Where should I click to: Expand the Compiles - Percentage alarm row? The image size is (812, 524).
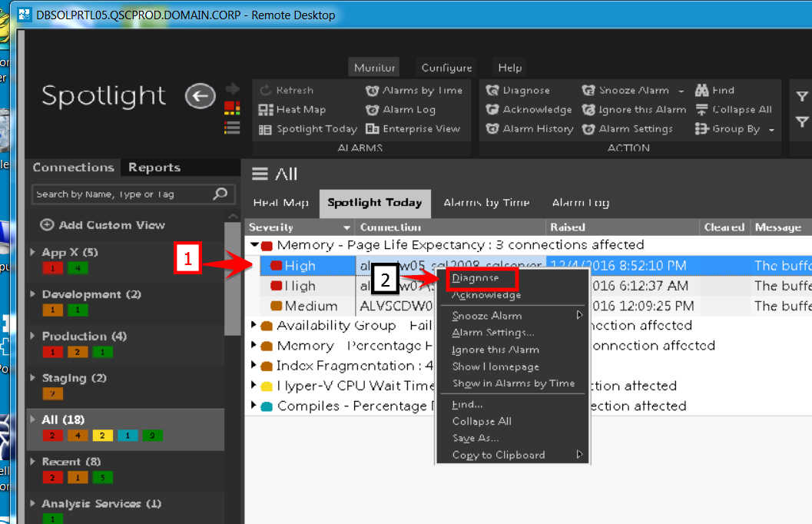pos(254,405)
